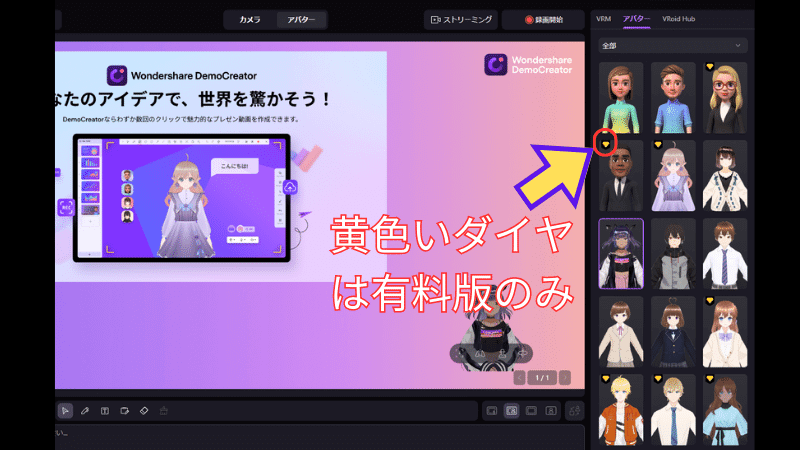Select the cursor pointer tool
Screen dimensions: 800x450
pyautogui.click(x=65, y=411)
